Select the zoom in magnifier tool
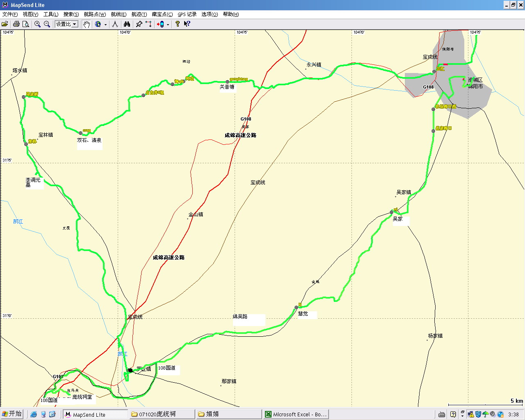 (x=37, y=24)
